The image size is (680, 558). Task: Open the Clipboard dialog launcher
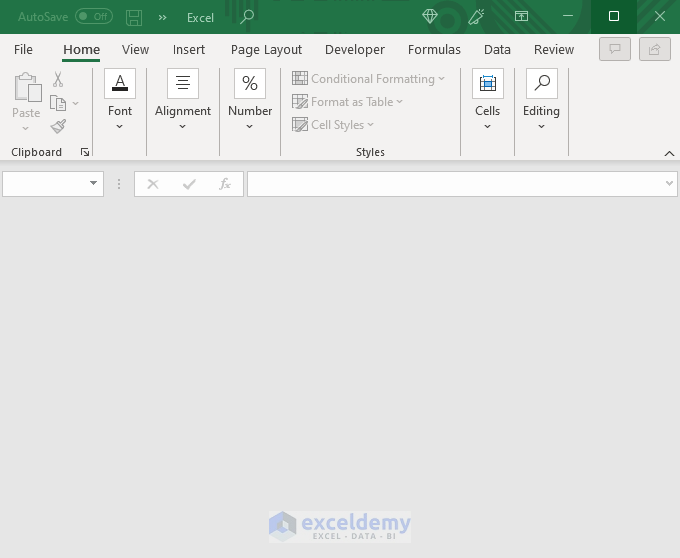click(x=85, y=152)
